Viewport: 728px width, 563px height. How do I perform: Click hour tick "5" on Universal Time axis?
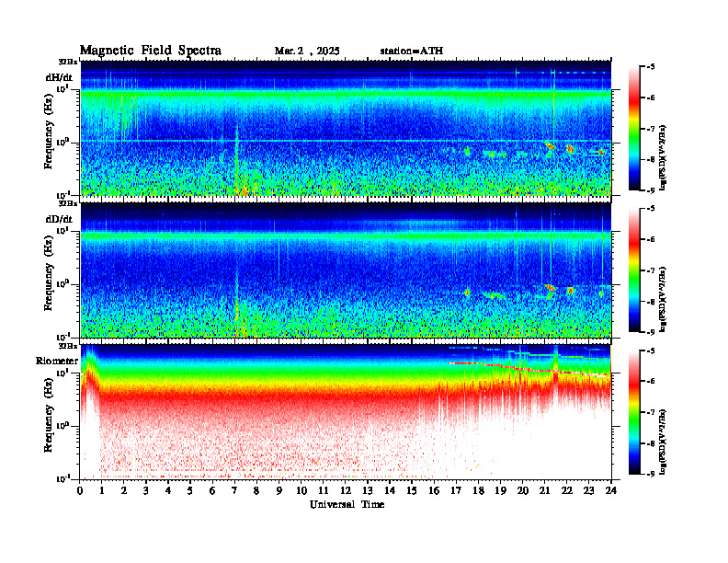pyautogui.click(x=190, y=490)
